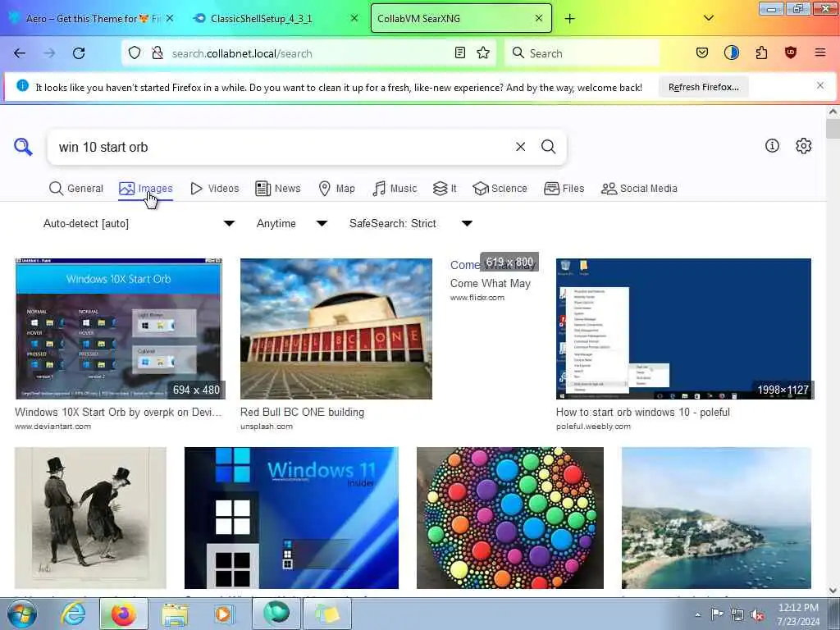Switch to the General search tab
Image resolution: width=840 pixels, height=630 pixels.
click(76, 189)
